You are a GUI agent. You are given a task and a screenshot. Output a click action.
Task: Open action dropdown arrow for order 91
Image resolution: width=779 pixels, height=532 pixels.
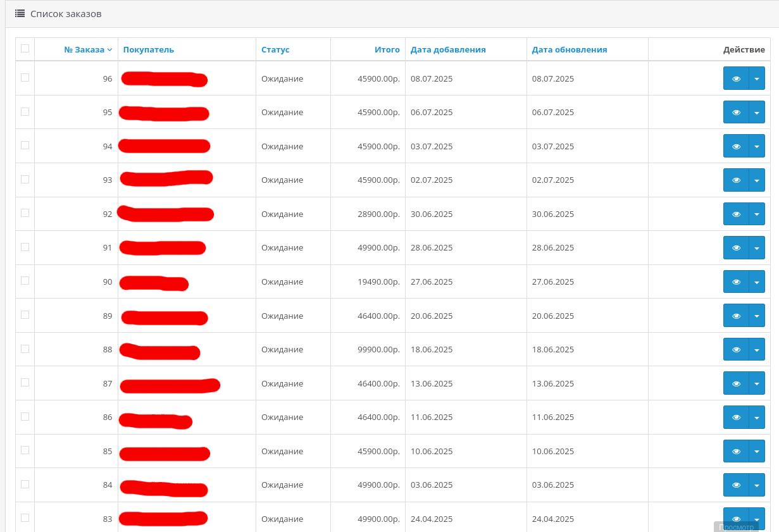757,247
